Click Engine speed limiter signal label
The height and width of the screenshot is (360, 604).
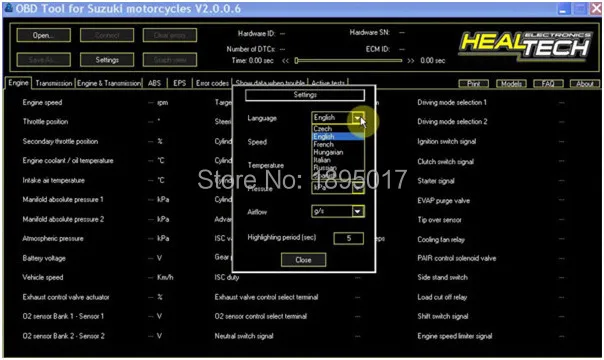pos(455,336)
